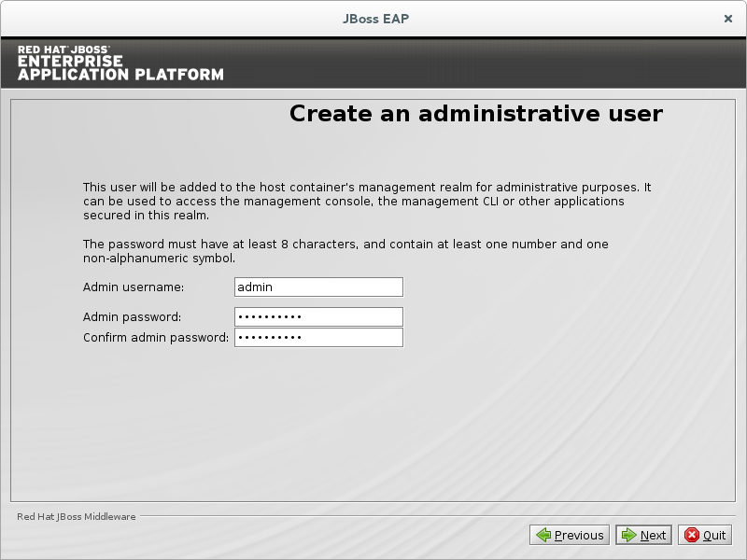Click the green left arrow icon on Previous

coord(543,535)
